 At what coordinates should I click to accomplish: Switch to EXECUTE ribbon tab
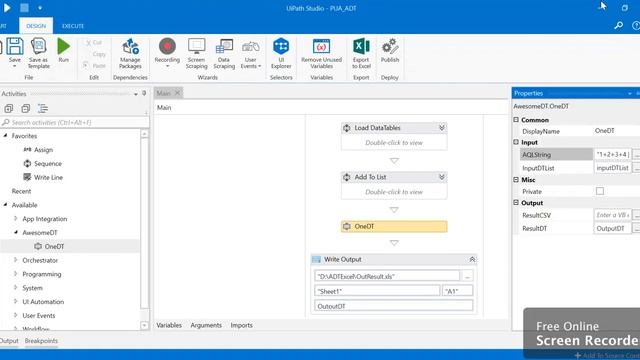click(73, 26)
